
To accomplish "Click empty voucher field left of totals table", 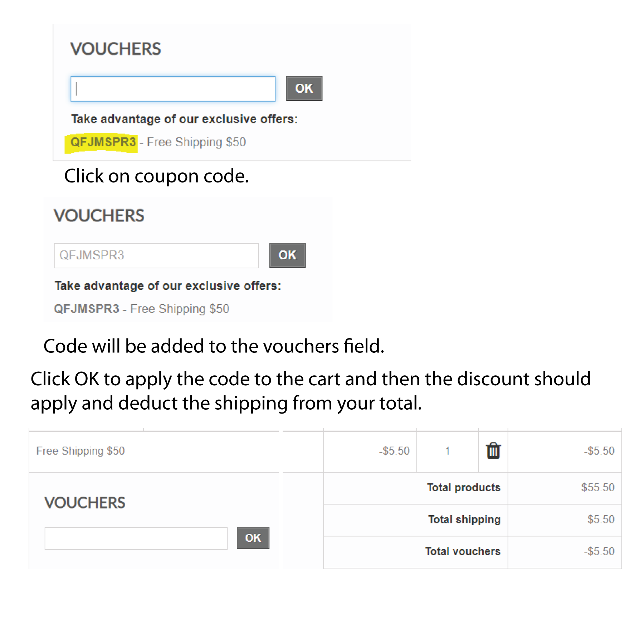I will point(136,538).
